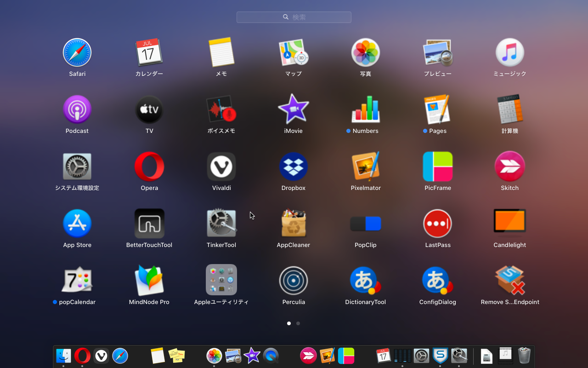
Task: Click the Opera icon in the Dock
Action: [82, 356]
